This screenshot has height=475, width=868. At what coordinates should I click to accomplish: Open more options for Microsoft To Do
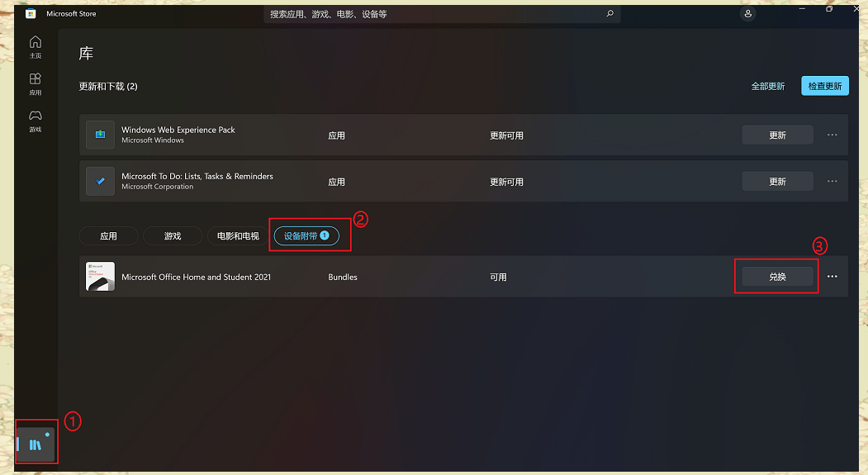click(x=832, y=182)
